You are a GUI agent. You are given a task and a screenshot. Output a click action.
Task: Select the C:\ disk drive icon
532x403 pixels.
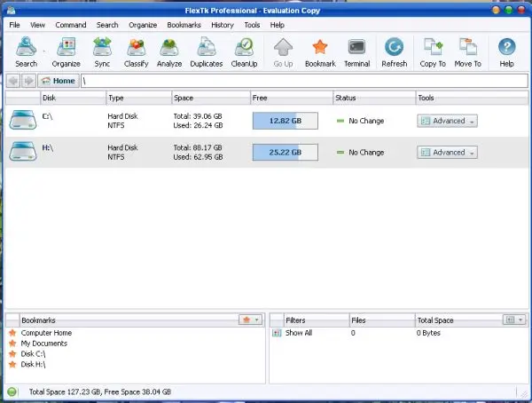click(x=23, y=120)
